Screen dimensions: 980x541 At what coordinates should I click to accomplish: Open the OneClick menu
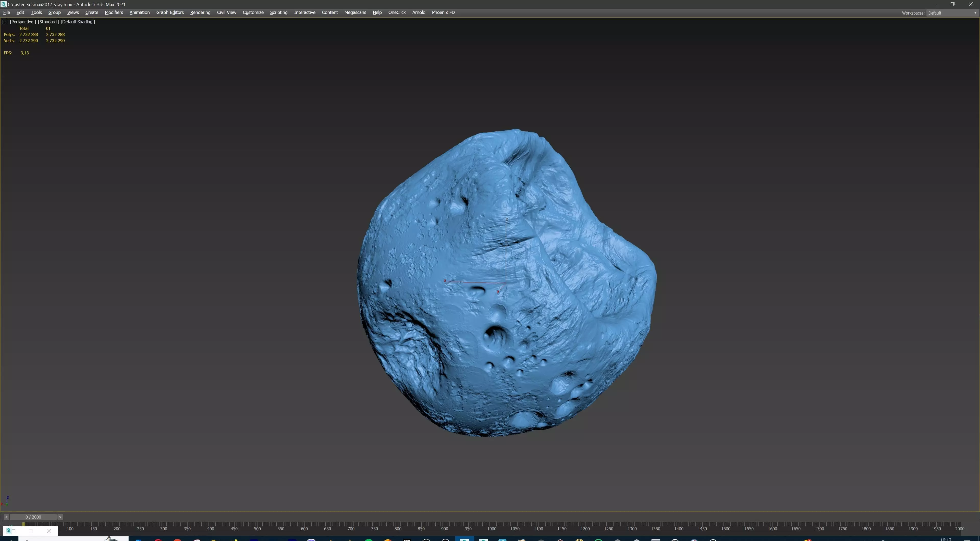(x=397, y=13)
